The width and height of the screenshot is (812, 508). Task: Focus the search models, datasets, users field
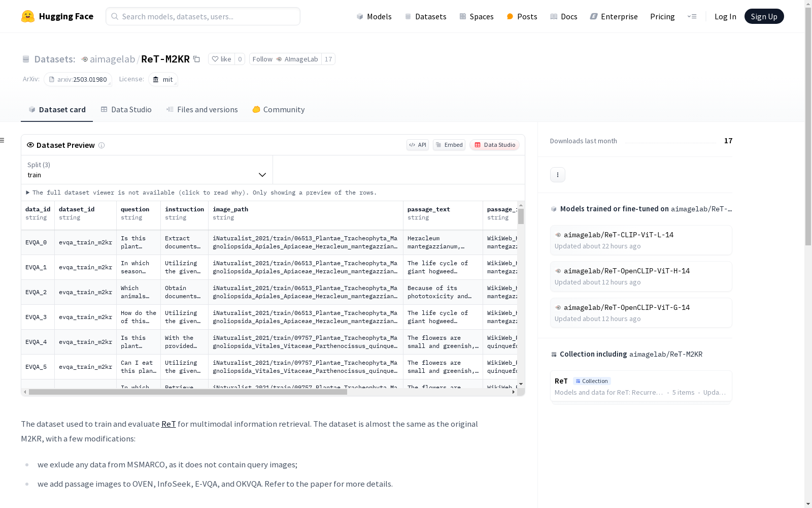point(203,16)
